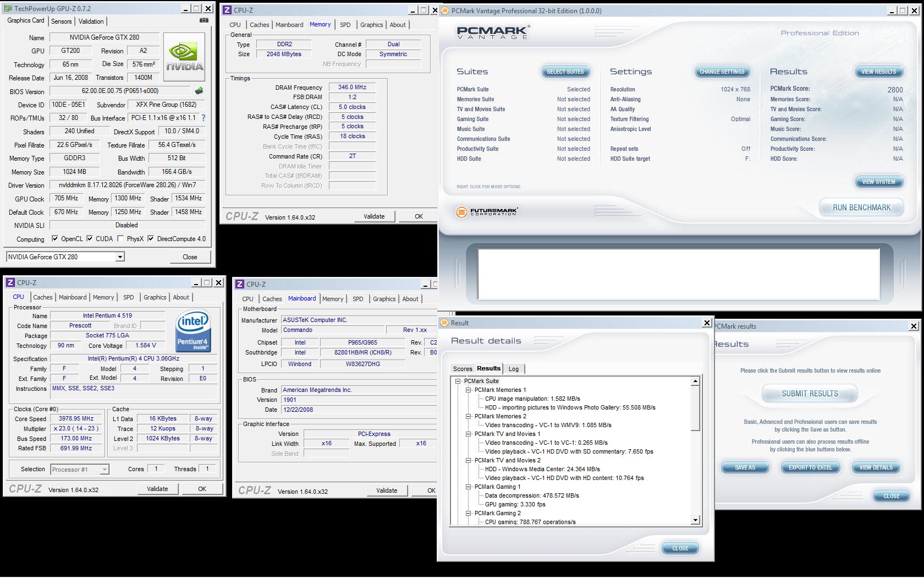The width and height of the screenshot is (924, 578).
Task: Switch to the Log tab in Result details
Action: pyautogui.click(x=513, y=369)
